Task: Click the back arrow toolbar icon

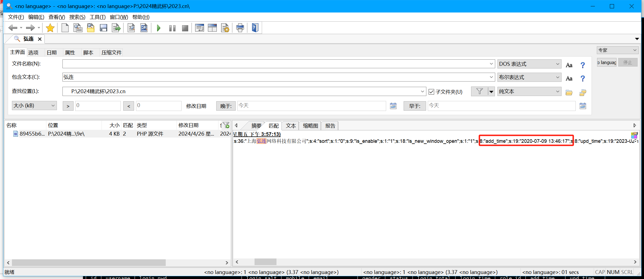Action: (x=13, y=28)
